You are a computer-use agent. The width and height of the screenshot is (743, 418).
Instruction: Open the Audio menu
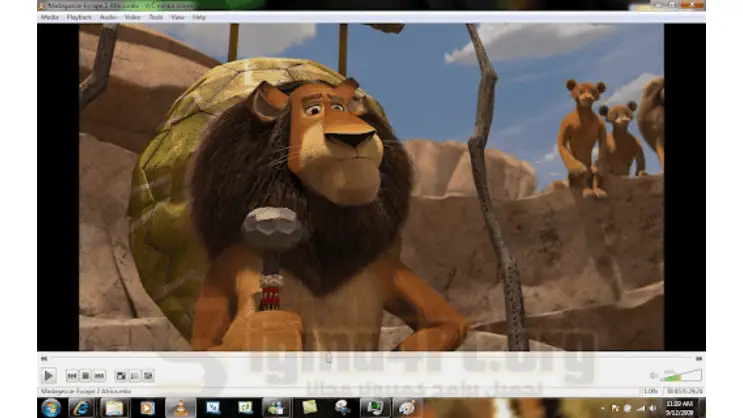point(108,17)
